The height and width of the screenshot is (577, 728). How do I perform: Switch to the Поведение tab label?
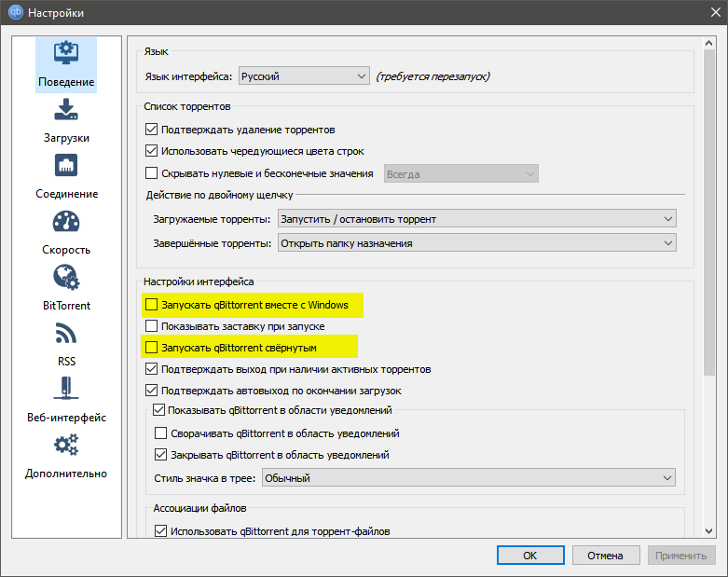[66, 82]
